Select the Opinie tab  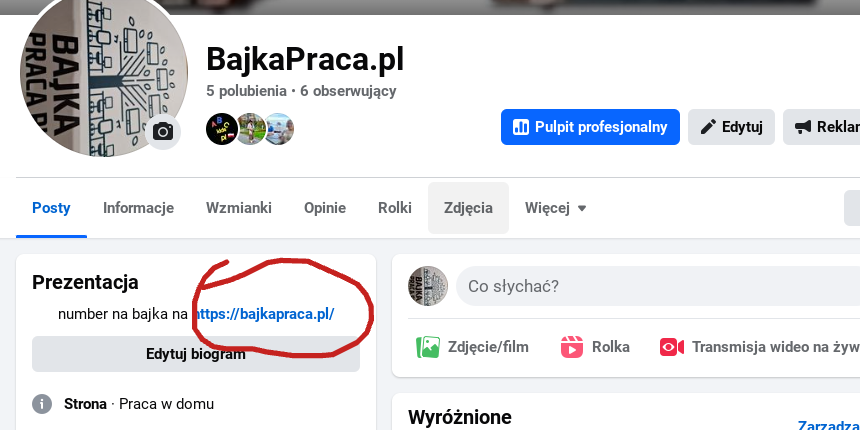click(325, 208)
